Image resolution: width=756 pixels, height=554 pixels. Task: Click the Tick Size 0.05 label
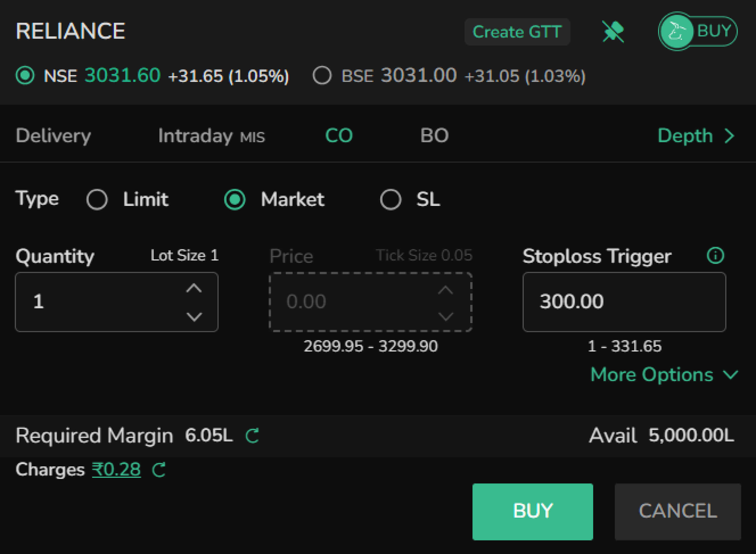click(x=424, y=256)
